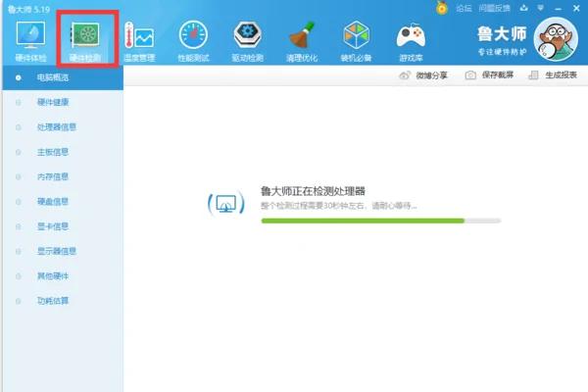Click the gold medal icon in title bar

(442, 8)
